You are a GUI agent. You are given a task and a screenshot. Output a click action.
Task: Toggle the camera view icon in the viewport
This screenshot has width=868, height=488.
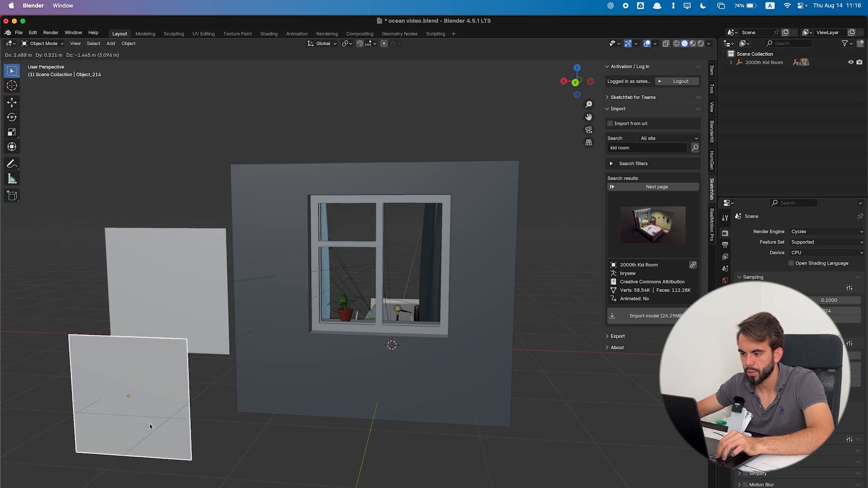point(589,130)
